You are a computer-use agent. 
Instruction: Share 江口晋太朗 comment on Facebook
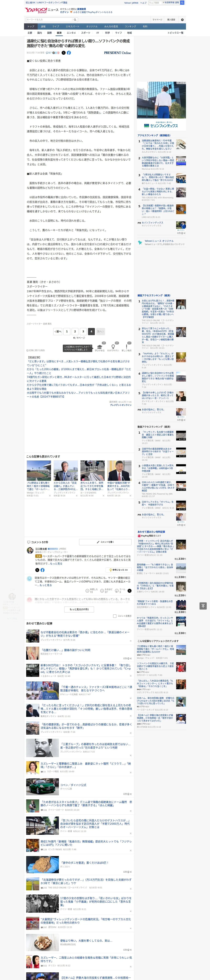42,570
